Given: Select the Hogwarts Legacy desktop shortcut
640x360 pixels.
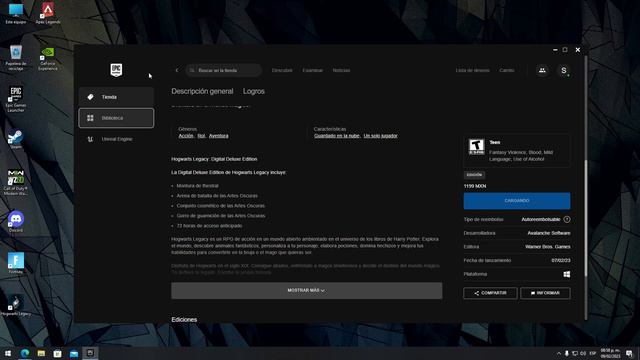Looking at the screenshot, I should [16, 305].
